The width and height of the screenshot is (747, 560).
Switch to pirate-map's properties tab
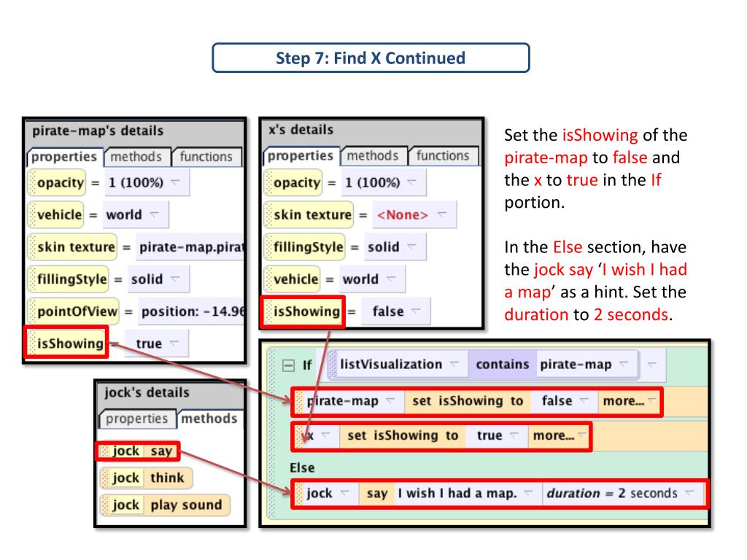coord(64,157)
